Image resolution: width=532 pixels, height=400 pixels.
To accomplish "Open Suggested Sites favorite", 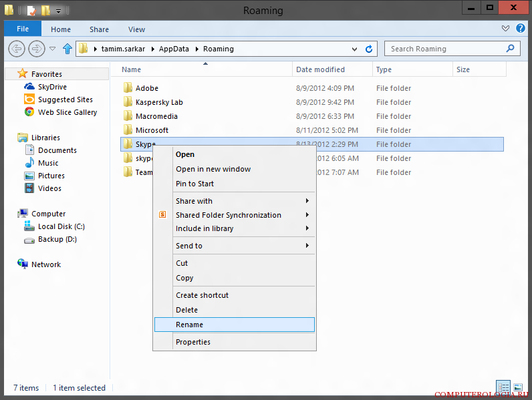I will click(x=65, y=99).
